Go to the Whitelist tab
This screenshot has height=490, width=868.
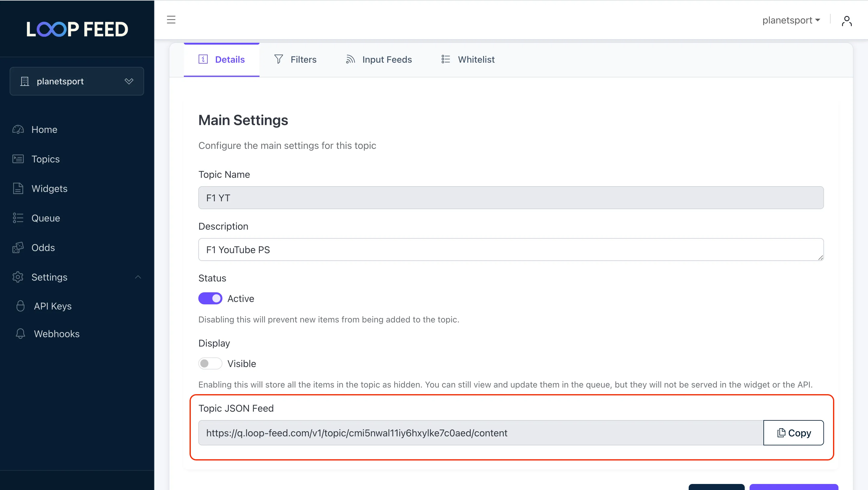pyautogui.click(x=468, y=60)
